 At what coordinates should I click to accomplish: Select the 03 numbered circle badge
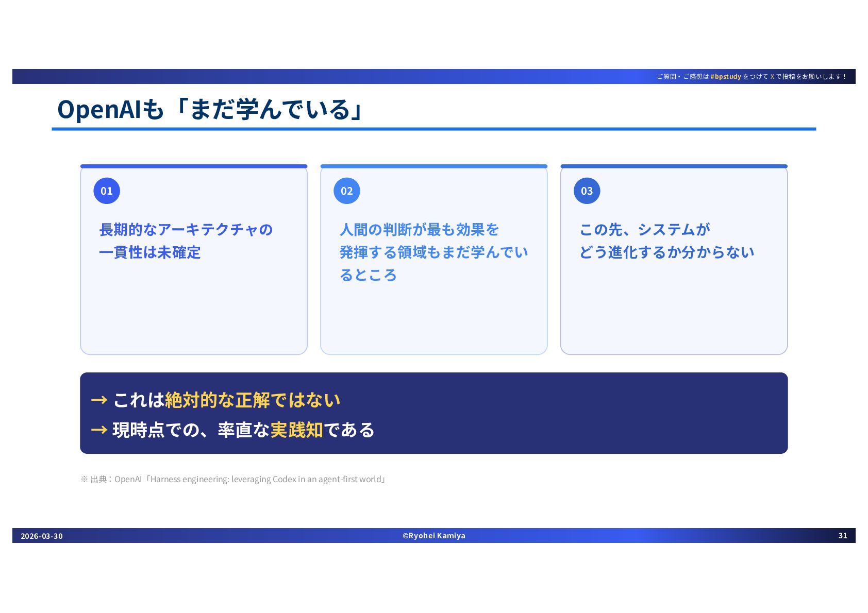pyautogui.click(x=587, y=191)
